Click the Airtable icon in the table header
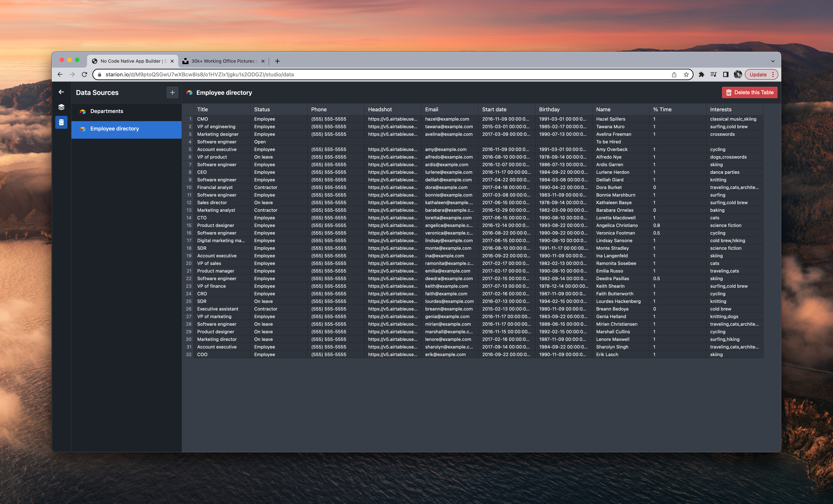This screenshot has width=833, height=504. click(x=189, y=92)
